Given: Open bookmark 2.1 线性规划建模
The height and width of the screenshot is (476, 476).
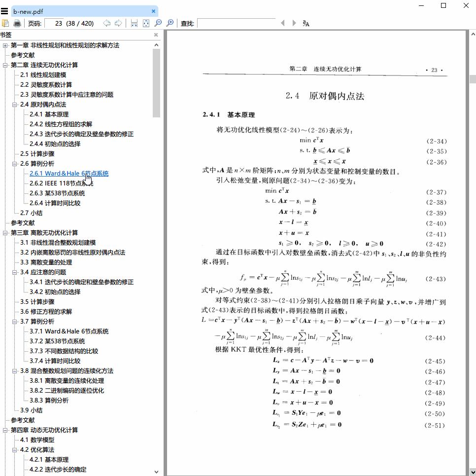Looking at the screenshot, I should [x=43, y=75].
